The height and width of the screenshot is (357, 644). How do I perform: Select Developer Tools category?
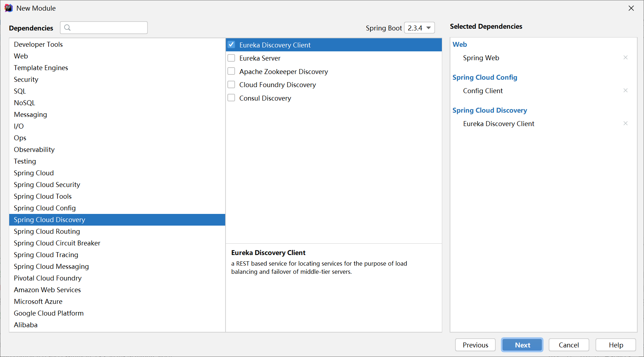117,44
